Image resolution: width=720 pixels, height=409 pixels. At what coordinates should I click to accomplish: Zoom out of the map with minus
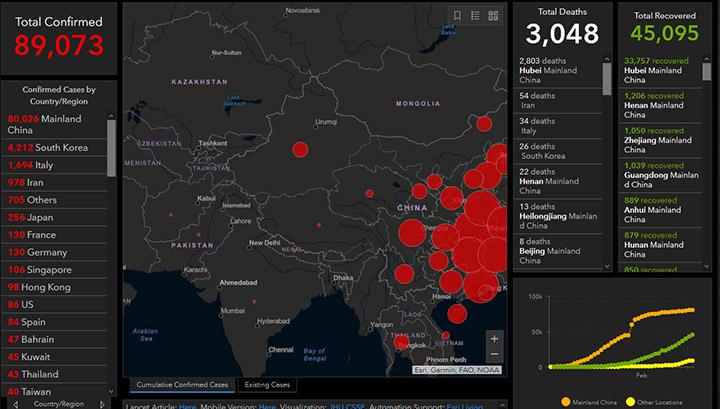click(493, 355)
